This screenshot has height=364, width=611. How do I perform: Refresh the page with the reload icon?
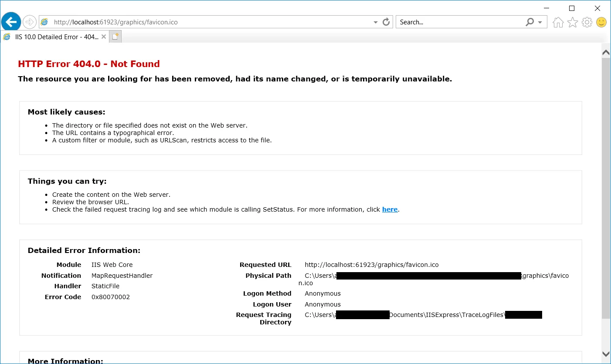point(386,22)
